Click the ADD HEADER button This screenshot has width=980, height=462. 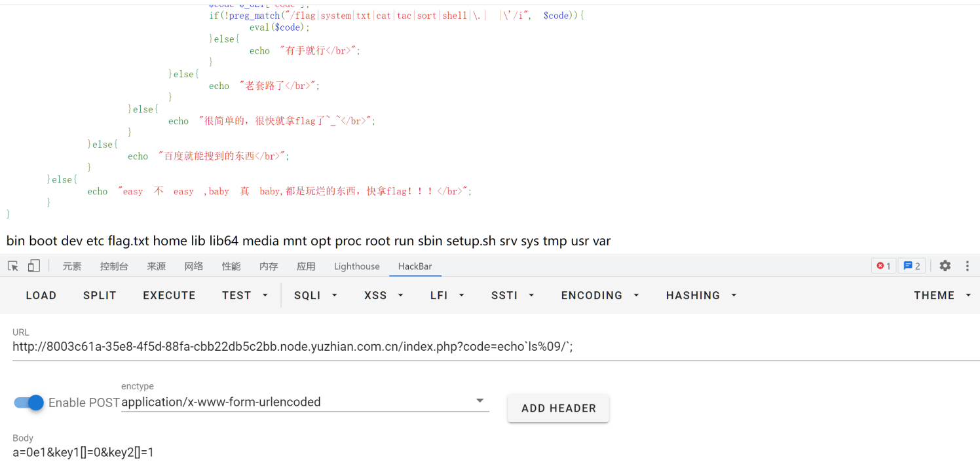558,408
